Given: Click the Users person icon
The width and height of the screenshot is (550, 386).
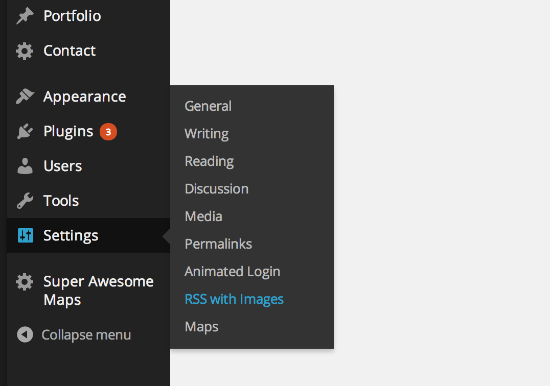Looking at the screenshot, I should pyautogui.click(x=25, y=166).
